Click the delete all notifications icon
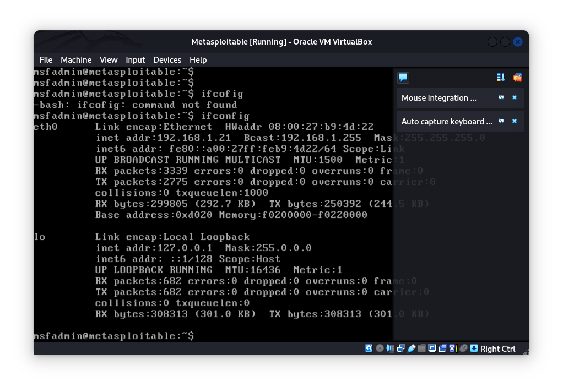The width and height of the screenshot is (563, 392). tap(517, 78)
